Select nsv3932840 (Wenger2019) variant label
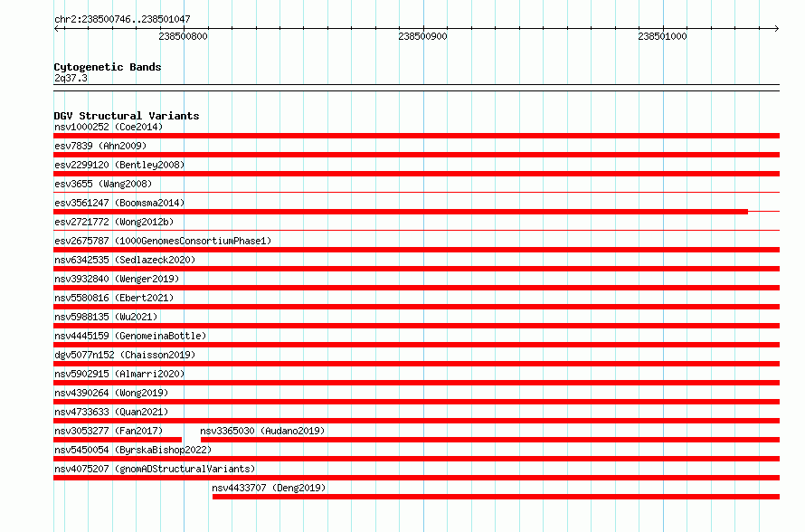 117,279
